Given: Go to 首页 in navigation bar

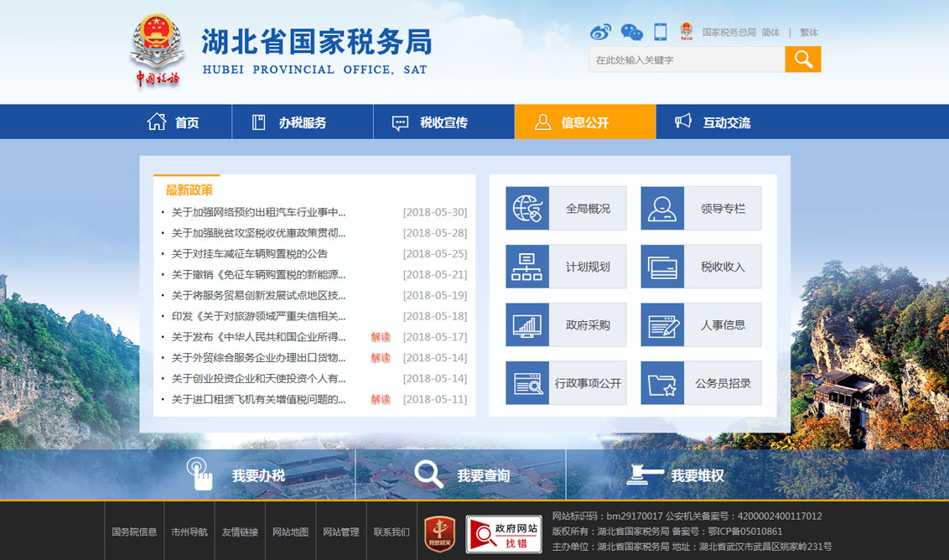Looking at the screenshot, I should [174, 122].
